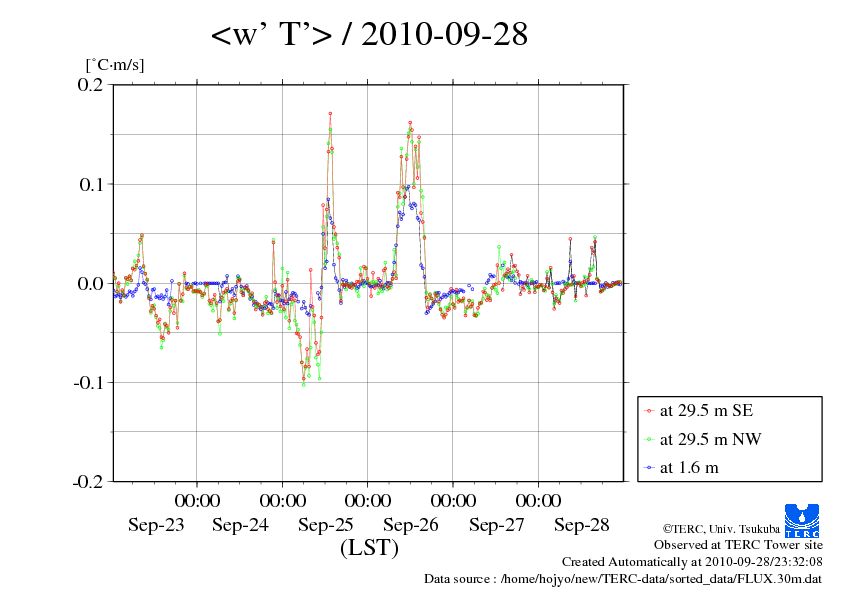
Task: Click the y-axis value 0.1
Action: (x=91, y=184)
